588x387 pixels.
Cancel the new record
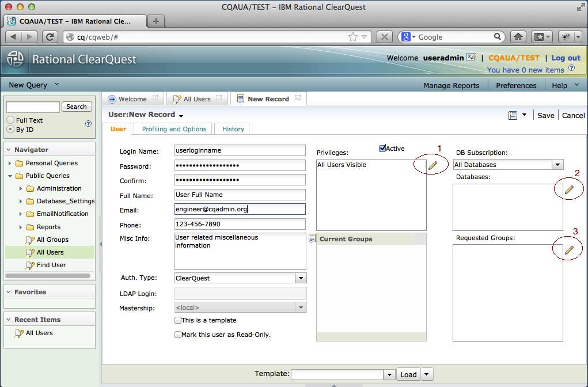(573, 116)
